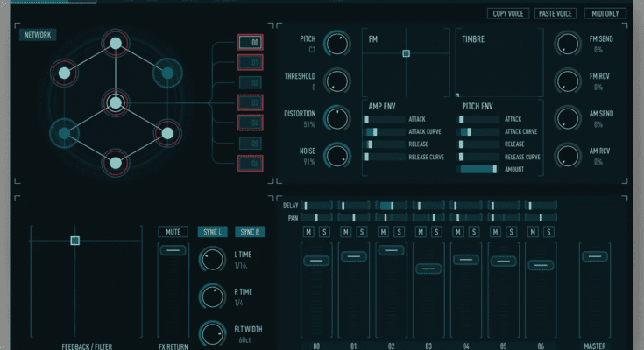Click the Pitch Env AMOUNT slider
The height and width of the screenshot is (350, 644).
[x=478, y=169]
